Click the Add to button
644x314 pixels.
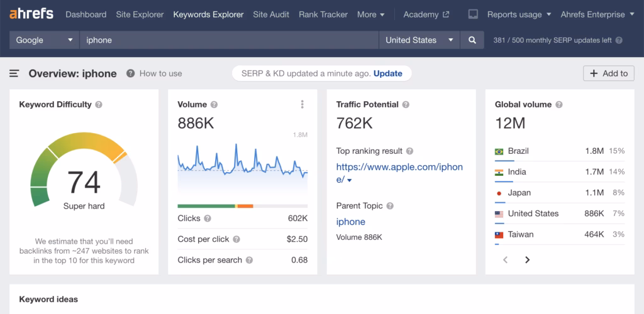tap(608, 73)
